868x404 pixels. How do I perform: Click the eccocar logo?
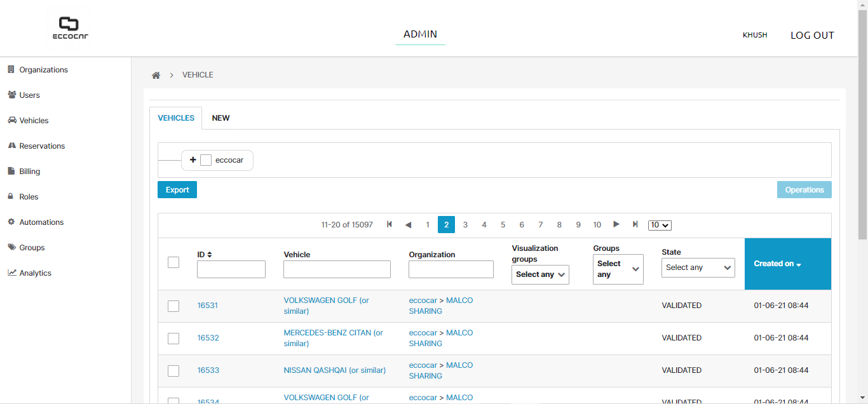coord(70,29)
